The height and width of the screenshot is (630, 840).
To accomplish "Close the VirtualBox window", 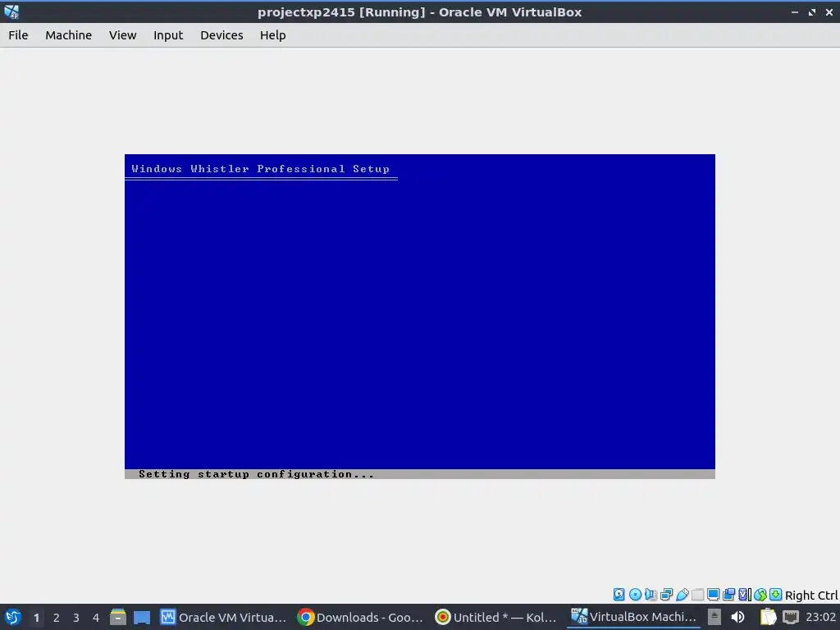I will pos(829,11).
